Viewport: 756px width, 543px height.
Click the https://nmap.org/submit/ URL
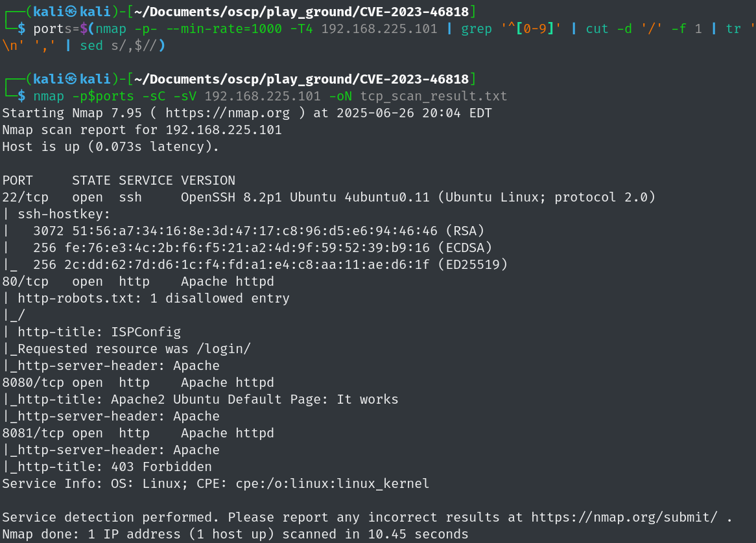(x=624, y=518)
